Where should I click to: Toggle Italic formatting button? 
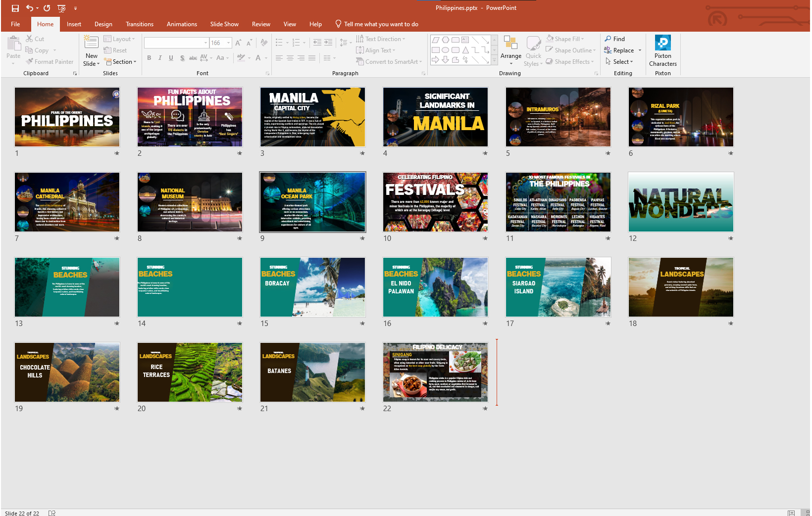pos(160,58)
